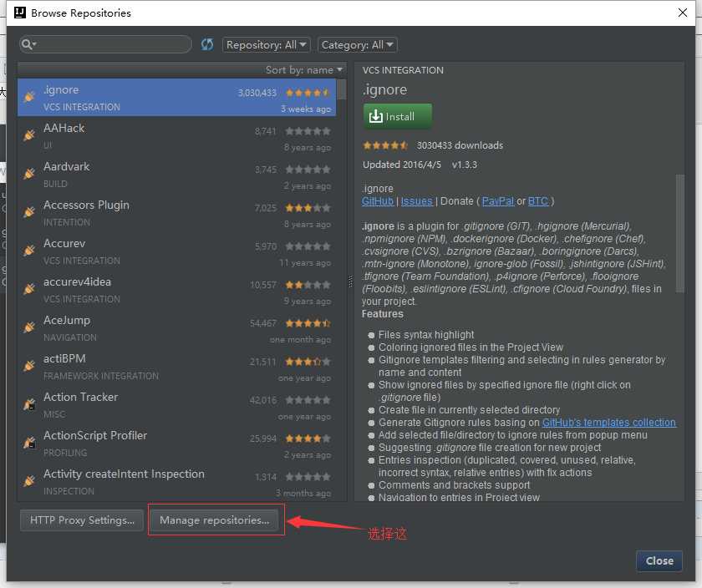The image size is (702, 588).
Task: Click the Close button
Action: [x=659, y=560]
